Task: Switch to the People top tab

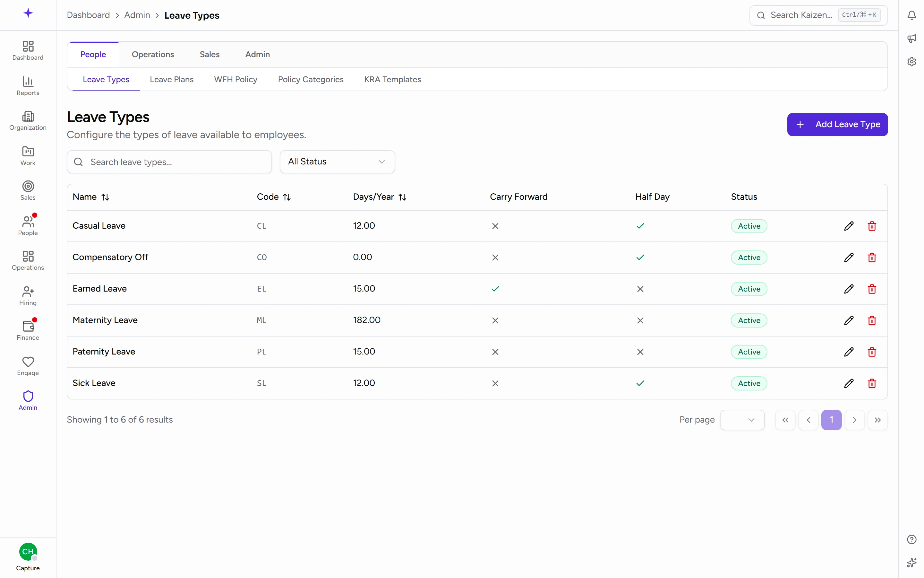Action: pos(93,54)
